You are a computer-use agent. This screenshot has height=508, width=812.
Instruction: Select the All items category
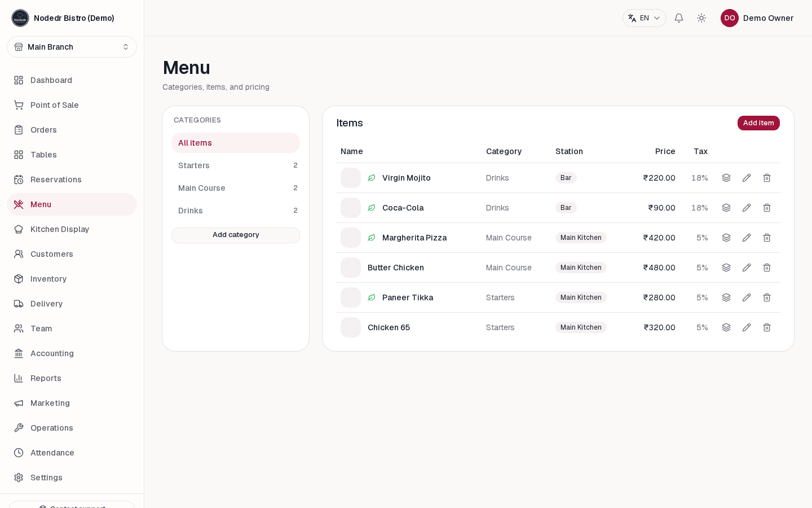coord(236,143)
